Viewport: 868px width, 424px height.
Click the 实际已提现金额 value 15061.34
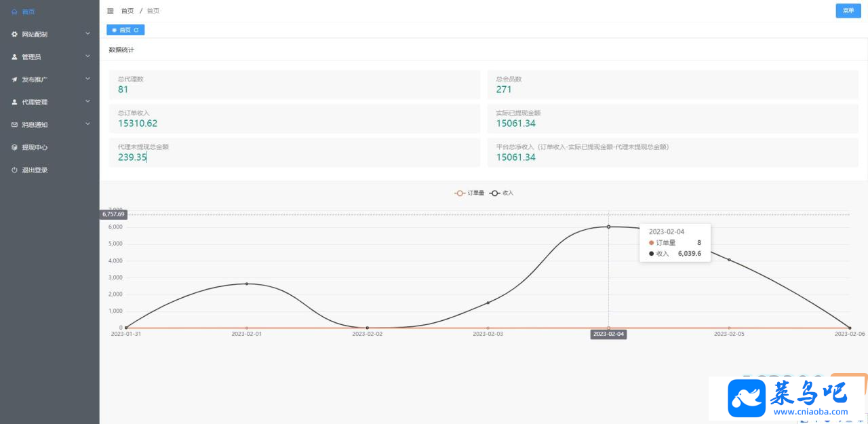[x=516, y=123]
